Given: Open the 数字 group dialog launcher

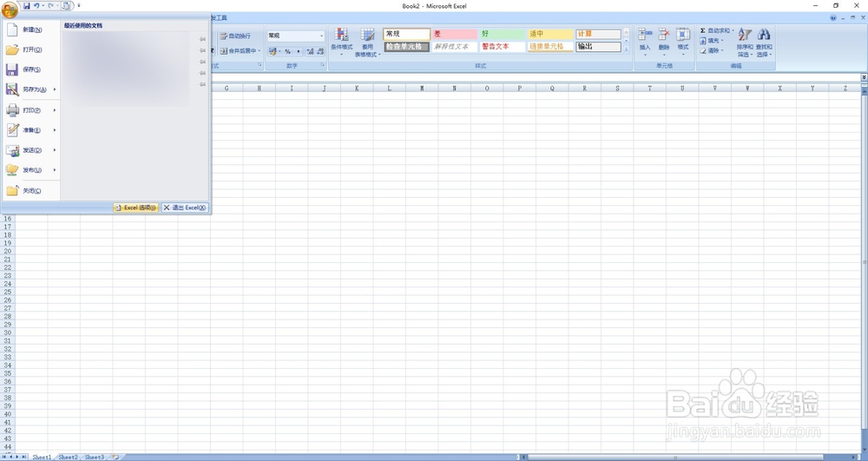Looking at the screenshot, I should (322, 65).
